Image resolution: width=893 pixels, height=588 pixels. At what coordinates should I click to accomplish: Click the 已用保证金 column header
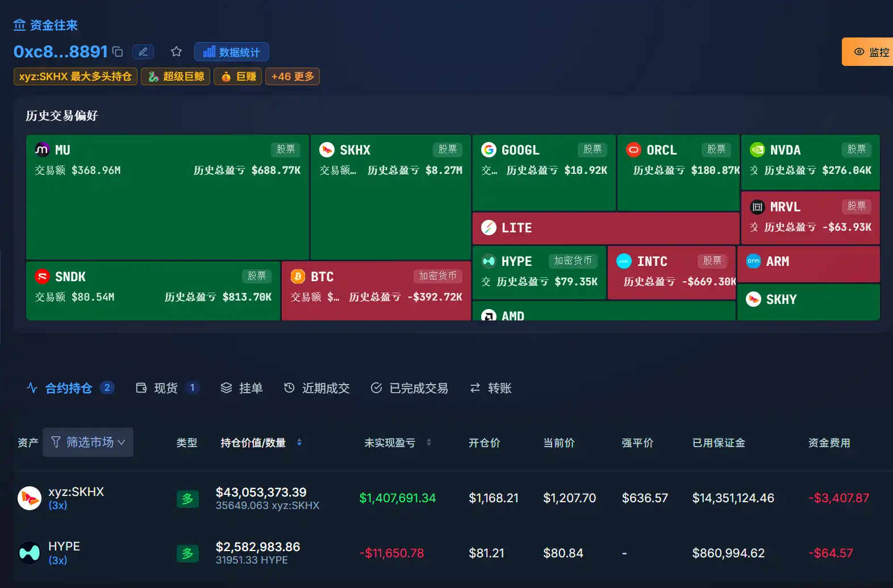(x=719, y=443)
